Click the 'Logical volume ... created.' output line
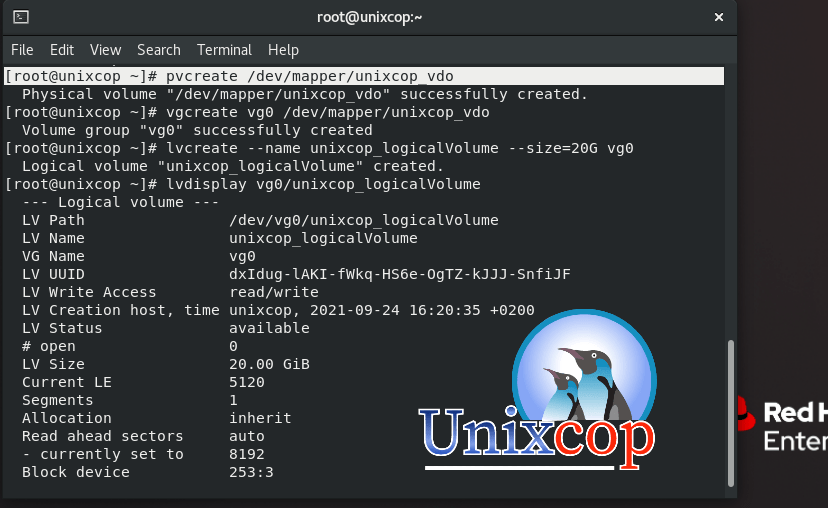Image resolution: width=828 pixels, height=508 pixels. click(232, 166)
